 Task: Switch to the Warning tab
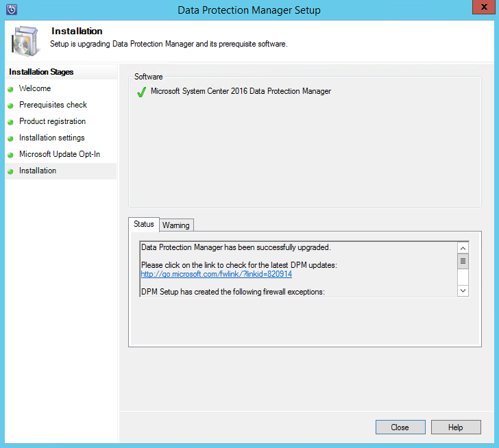pos(176,225)
